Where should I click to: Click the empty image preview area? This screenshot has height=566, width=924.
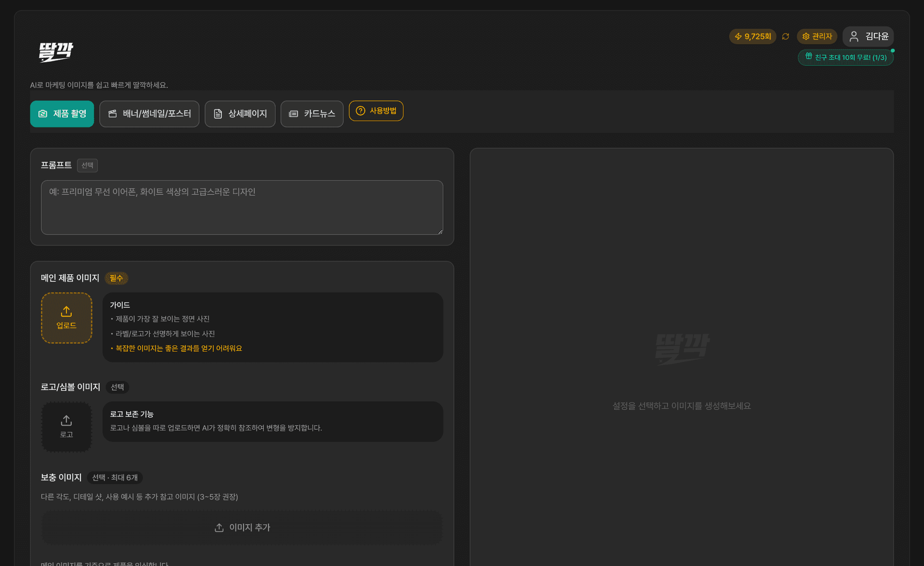(x=681, y=366)
